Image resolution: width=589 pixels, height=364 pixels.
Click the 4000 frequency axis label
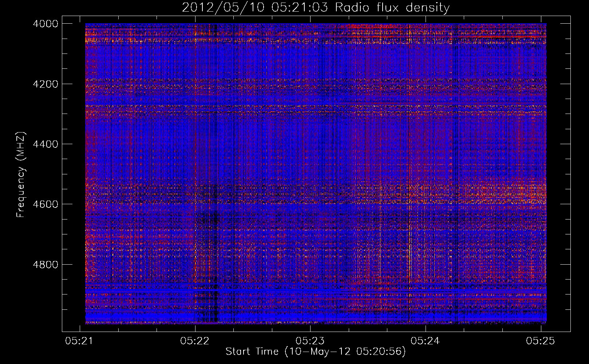tap(46, 24)
